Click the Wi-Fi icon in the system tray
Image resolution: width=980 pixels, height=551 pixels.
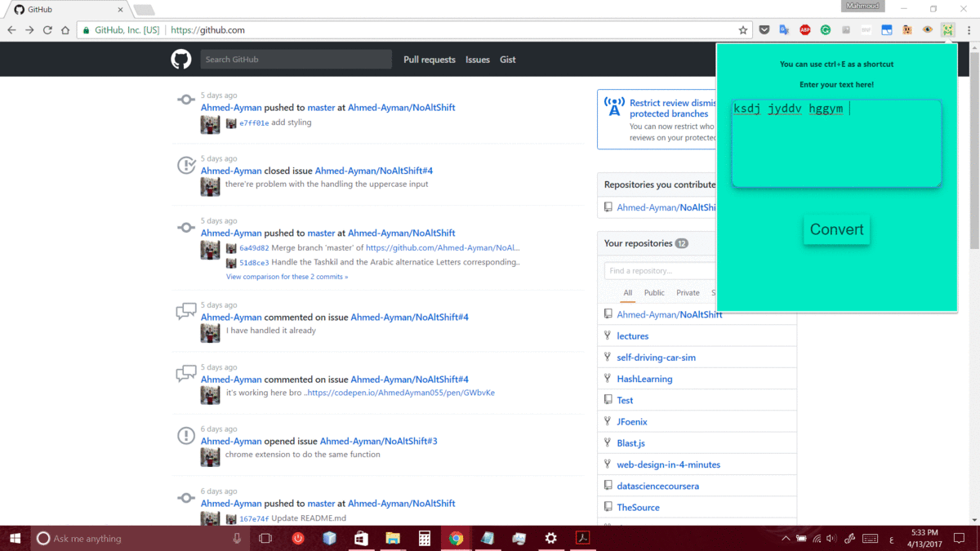point(817,539)
